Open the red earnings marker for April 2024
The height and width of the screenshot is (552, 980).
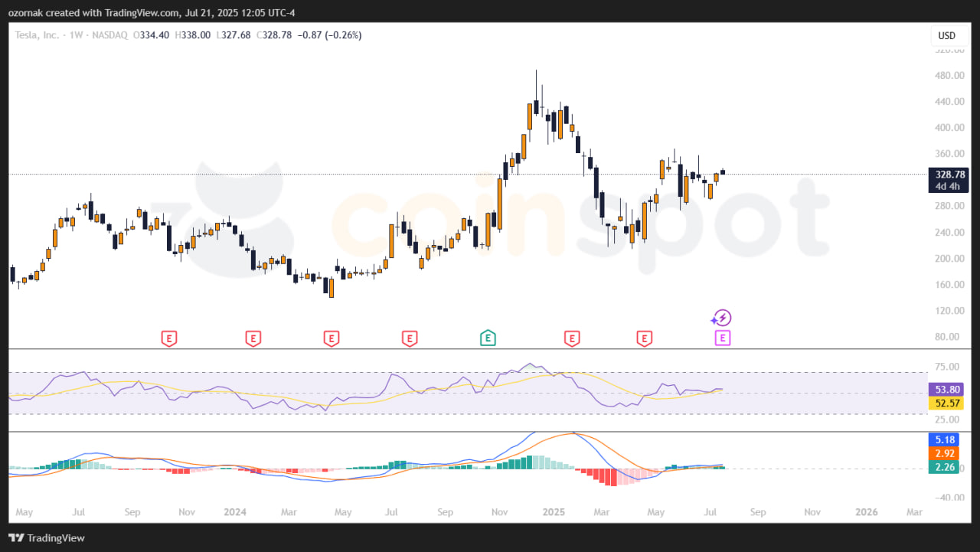pos(331,338)
